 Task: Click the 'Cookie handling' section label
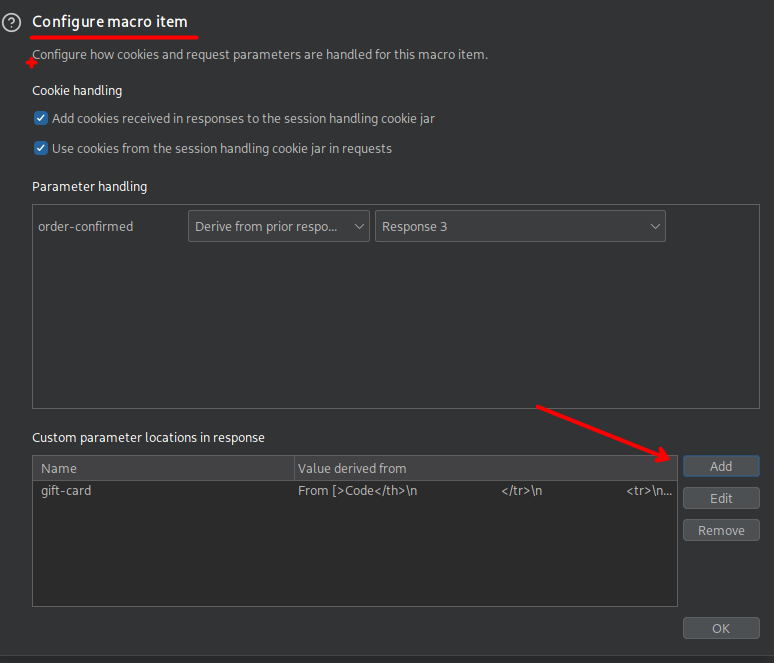(x=77, y=90)
